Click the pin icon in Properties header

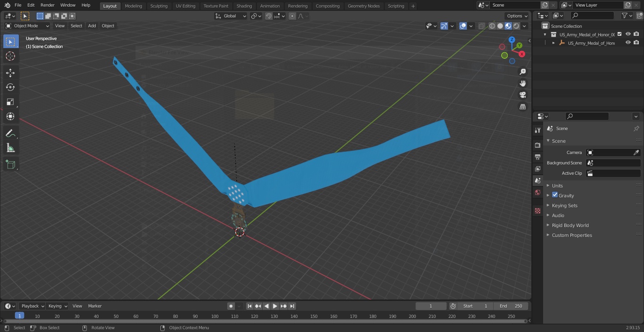click(636, 129)
